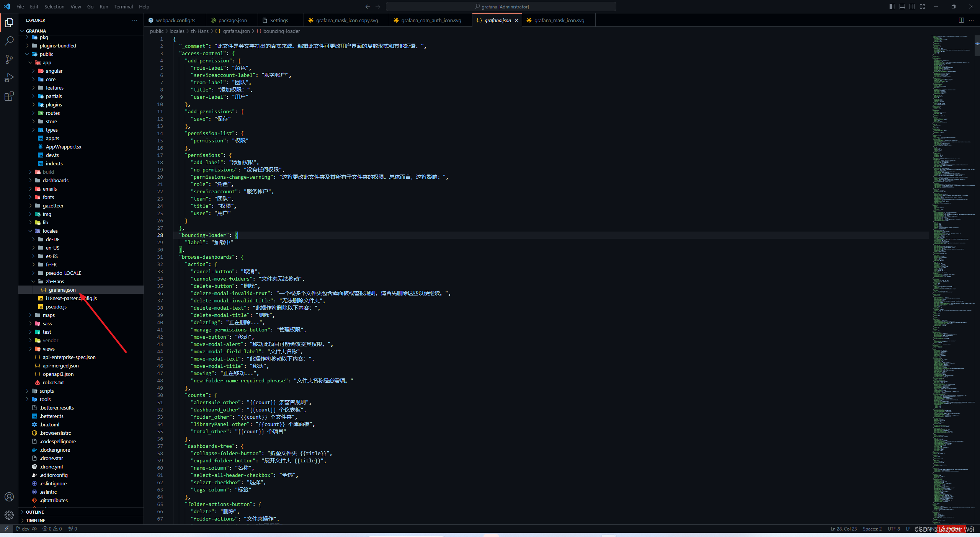Open the Manage gear icon

coord(9,515)
